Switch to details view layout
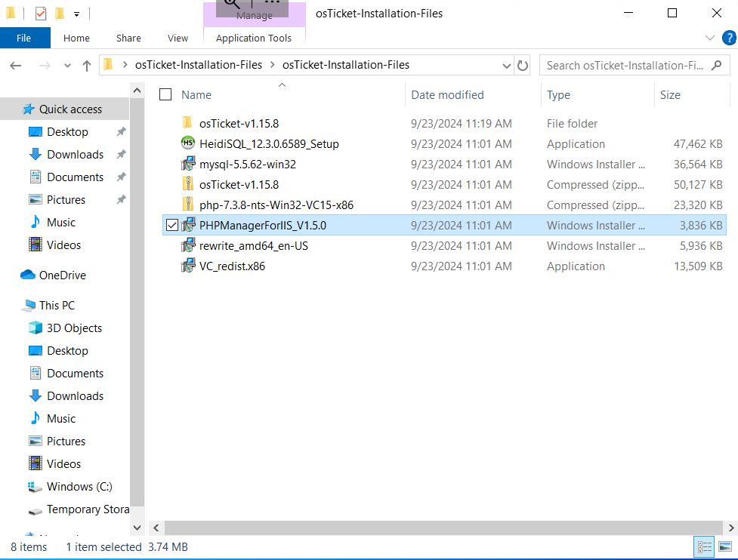738x560 pixels. pyautogui.click(x=704, y=547)
